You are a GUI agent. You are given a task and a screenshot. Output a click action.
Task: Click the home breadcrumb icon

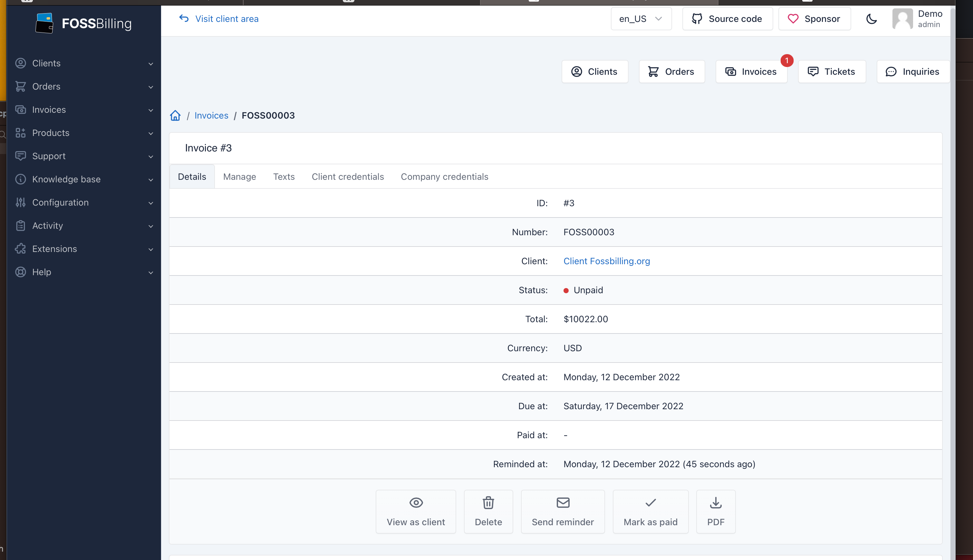pyautogui.click(x=175, y=115)
